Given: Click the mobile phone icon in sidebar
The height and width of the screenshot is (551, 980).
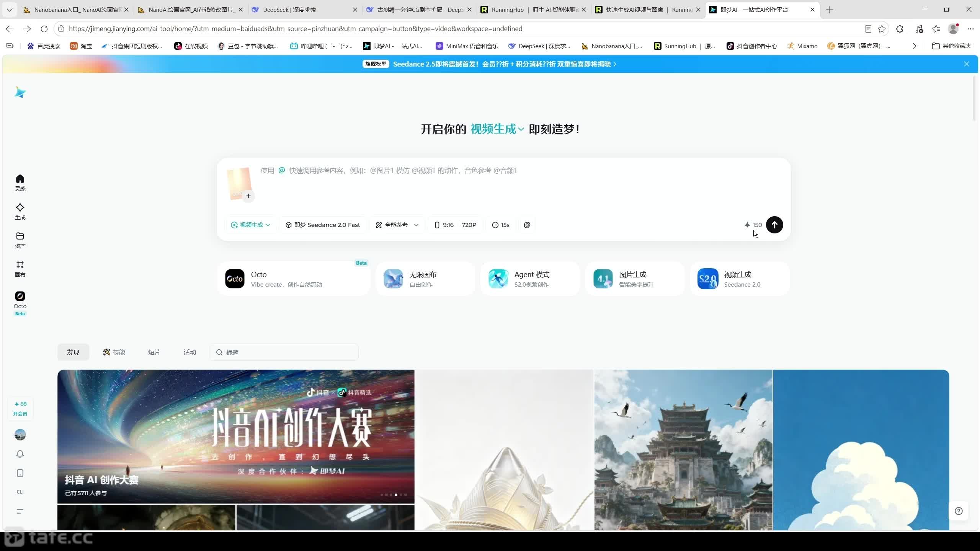Looking at the screenshot, I should 20,473.
